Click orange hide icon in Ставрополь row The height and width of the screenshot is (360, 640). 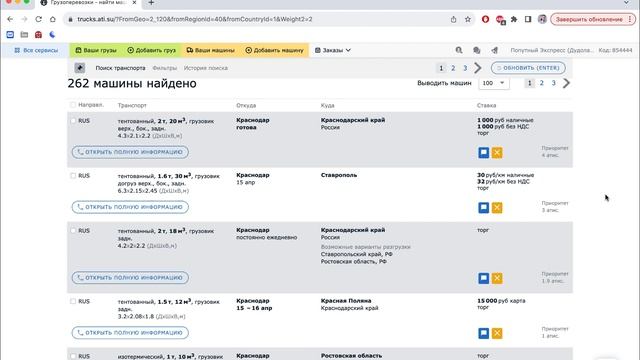[x=497, y=208]
